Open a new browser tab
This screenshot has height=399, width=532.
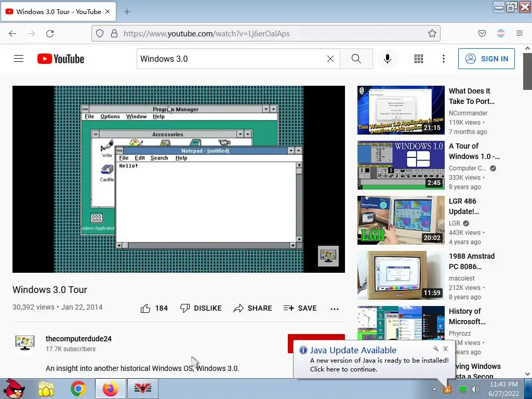click(127, 11)
